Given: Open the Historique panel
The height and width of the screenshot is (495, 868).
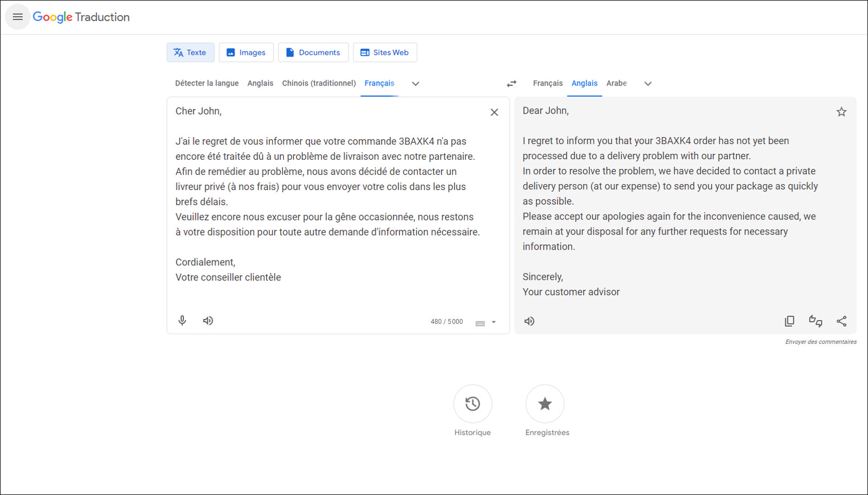Looking at the screenshot, I should [472, 404].
